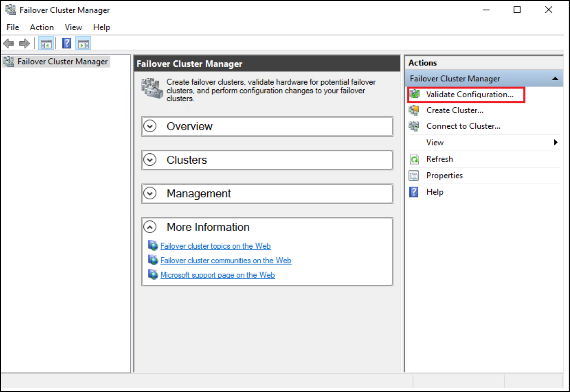Click the Back arrow toolbar icon

pyautogui.click(x=9, y=43)
